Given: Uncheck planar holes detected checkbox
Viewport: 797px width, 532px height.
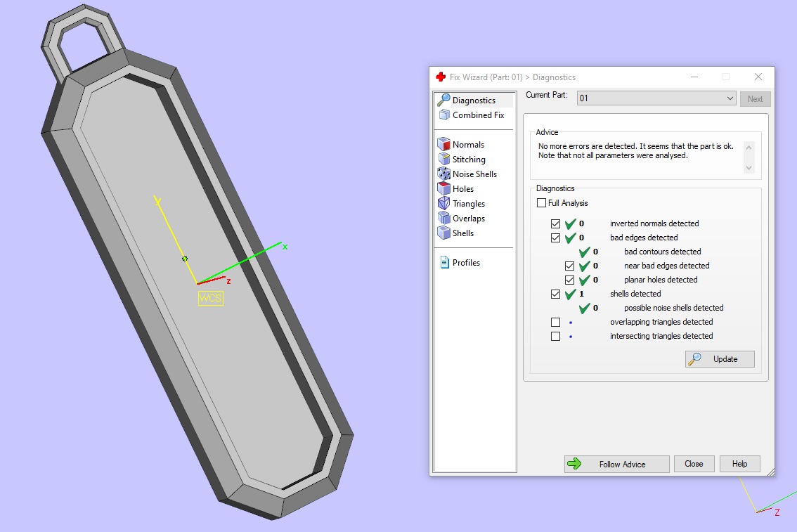Looking at the screenshot, I should point(570,280).
